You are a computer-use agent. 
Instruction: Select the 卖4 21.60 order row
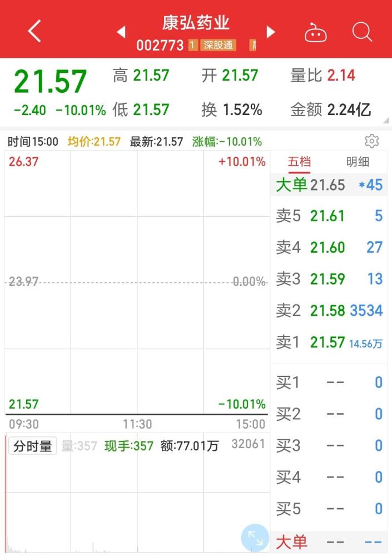tap(329, 247)
